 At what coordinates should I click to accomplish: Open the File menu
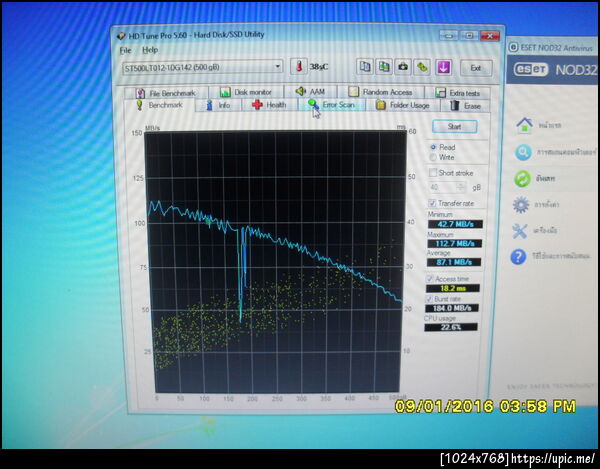coord(125,50)
